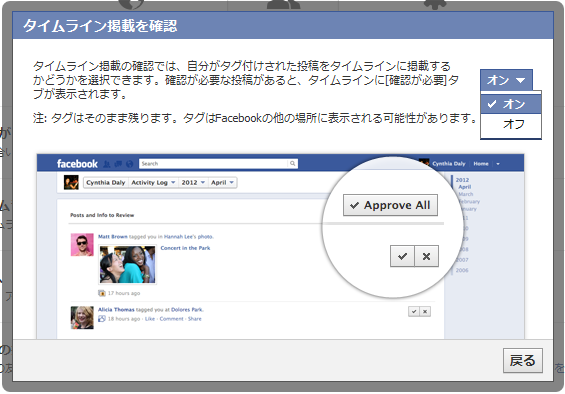Click Cynthia Daly name in preview header
Screen dimensions: 565x394
449,164
